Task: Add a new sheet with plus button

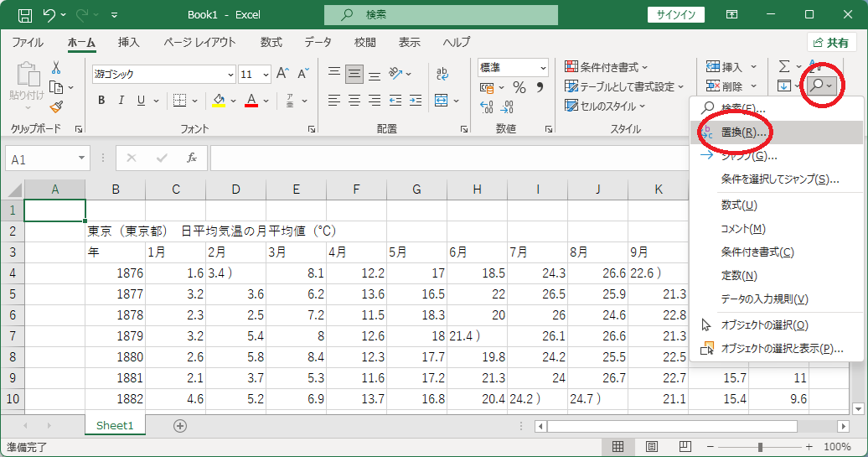Action: [180, 426]
